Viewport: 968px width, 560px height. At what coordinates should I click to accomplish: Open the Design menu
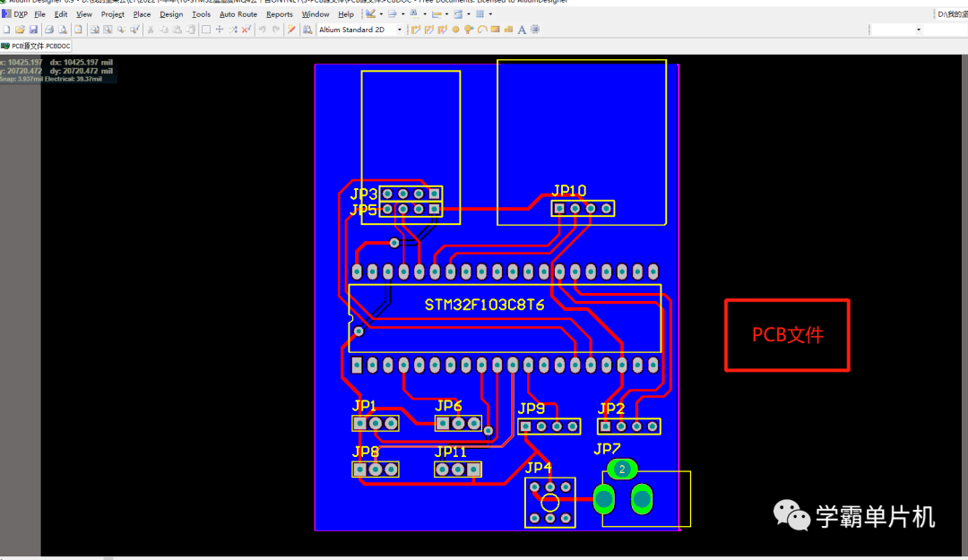coord(171,14)
